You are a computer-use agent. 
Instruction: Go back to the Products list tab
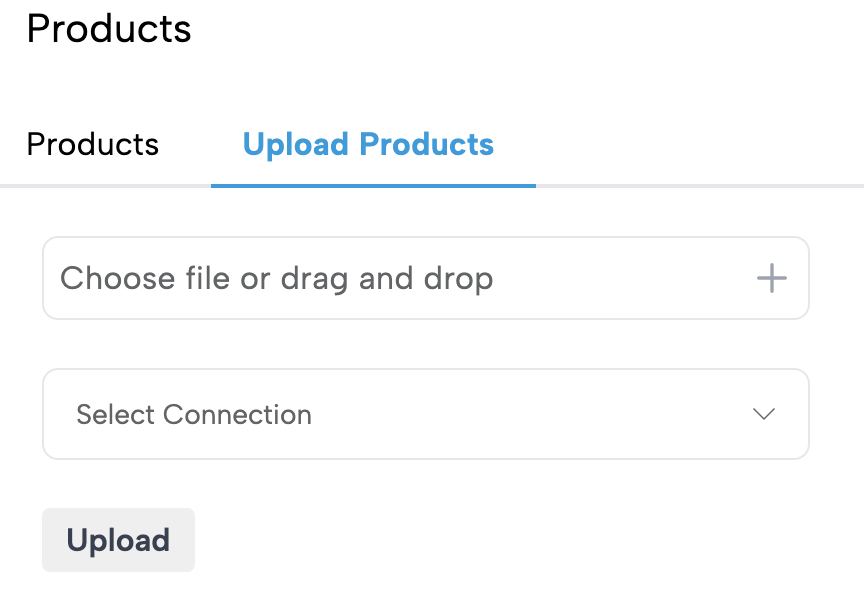click(x=93, y=144)
